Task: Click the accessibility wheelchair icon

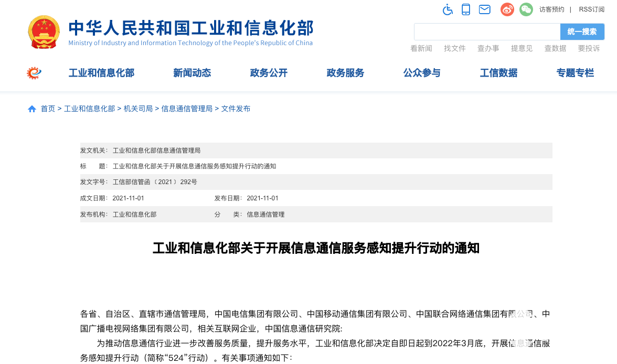Action: [x=448, y=9]
